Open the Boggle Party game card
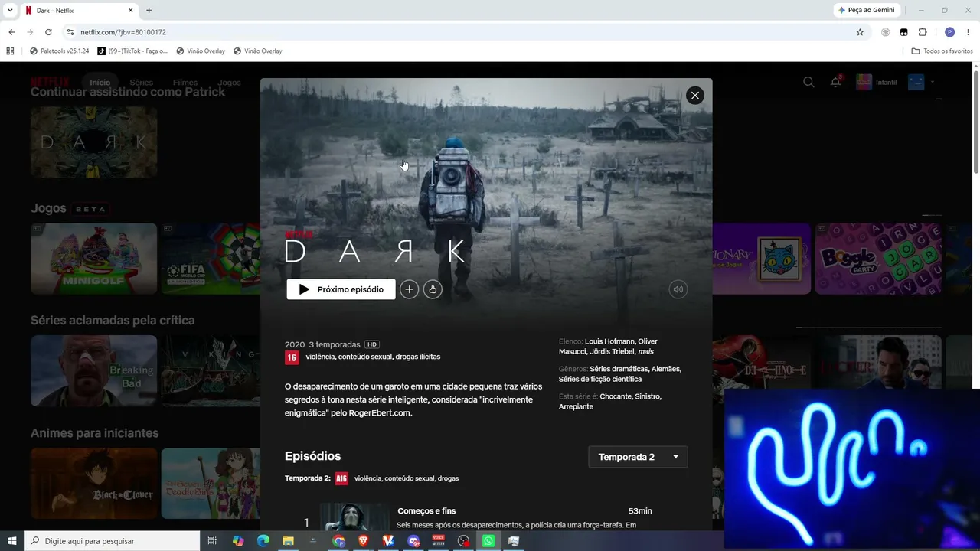 [x=878, y=259]
